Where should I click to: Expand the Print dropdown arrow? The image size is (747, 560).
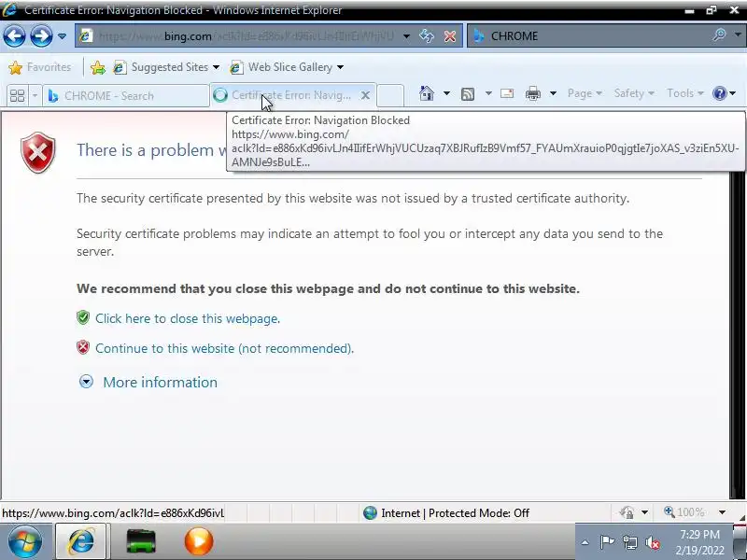[553, 93]
